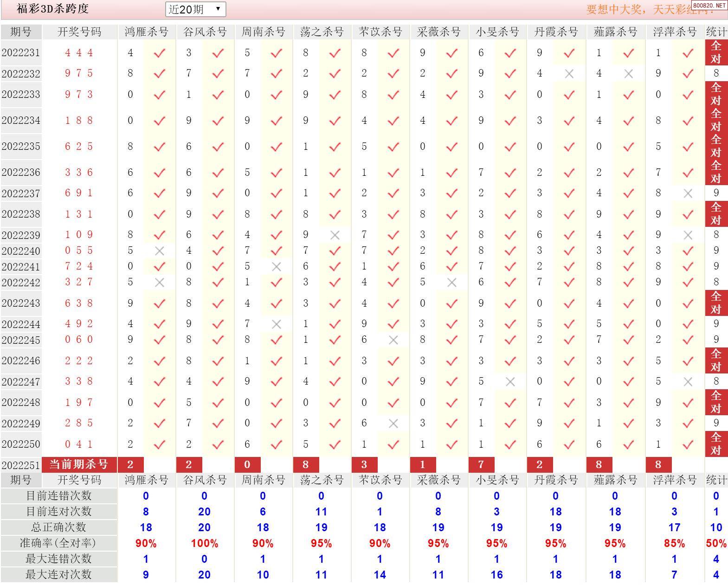Click the draw number 4 4 4 in row 2022231
This screenshot has width=728, height=585.
point(79,53)
